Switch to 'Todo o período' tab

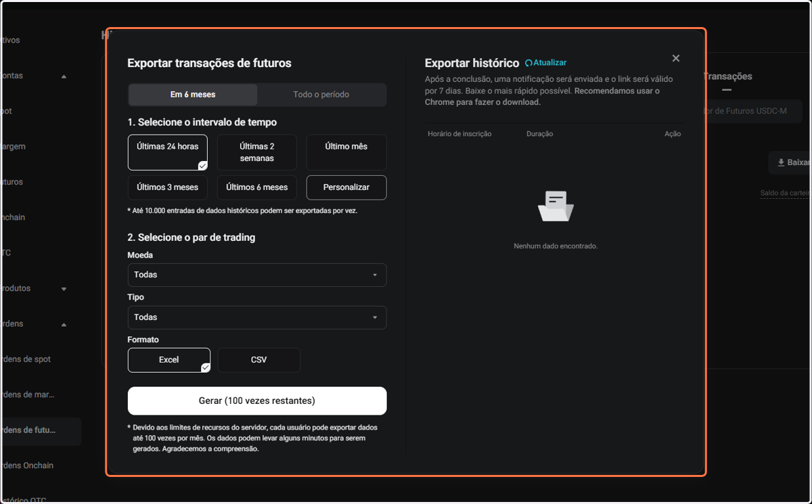coord(321,95)
